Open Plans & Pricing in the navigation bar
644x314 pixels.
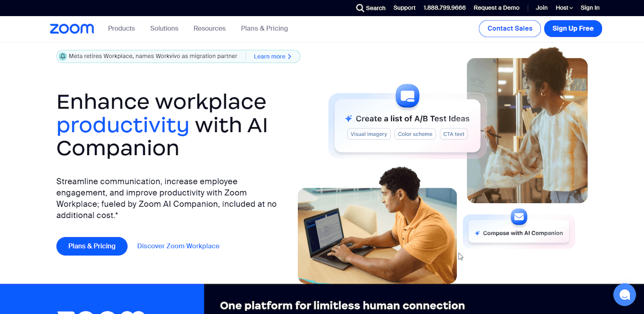pyautogui.click(x=264, y=29)
